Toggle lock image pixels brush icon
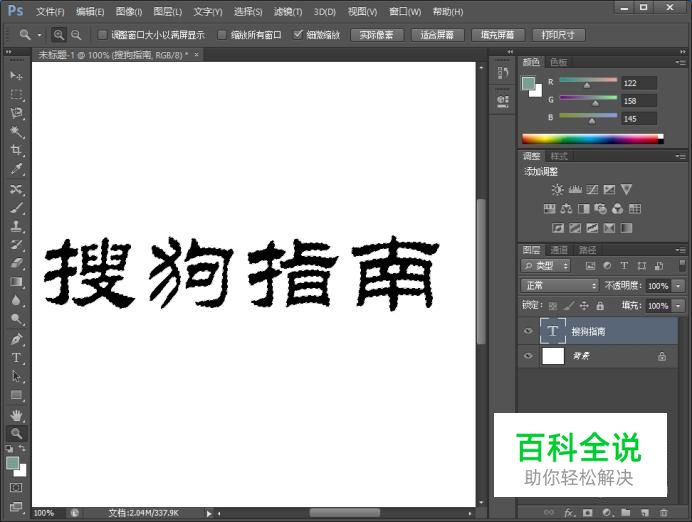 [569, 306]
